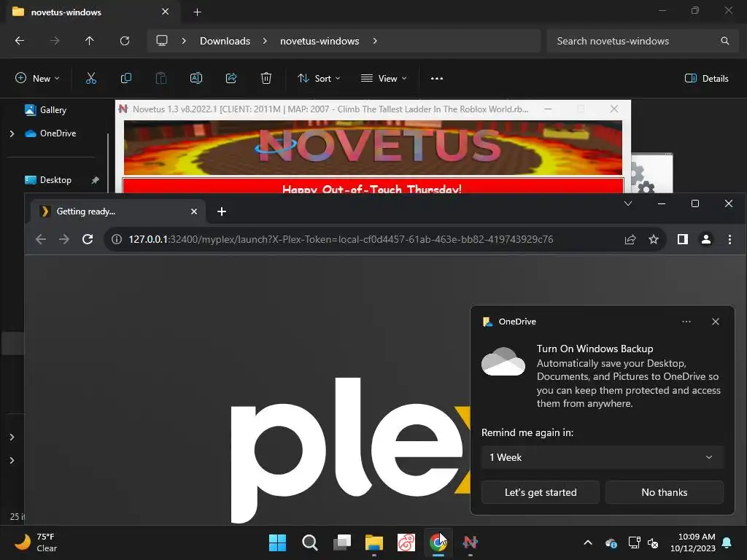This screenshot has height=560, width=747.
Task: Expand chevron after novetus-windows in address bar
Action: (x=375, y=41)
